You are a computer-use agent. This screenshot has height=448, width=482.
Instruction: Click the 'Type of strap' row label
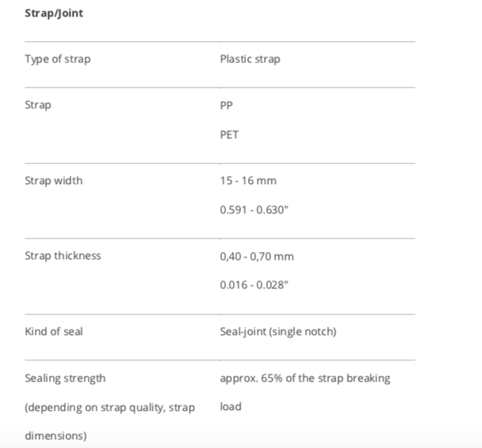58,59
